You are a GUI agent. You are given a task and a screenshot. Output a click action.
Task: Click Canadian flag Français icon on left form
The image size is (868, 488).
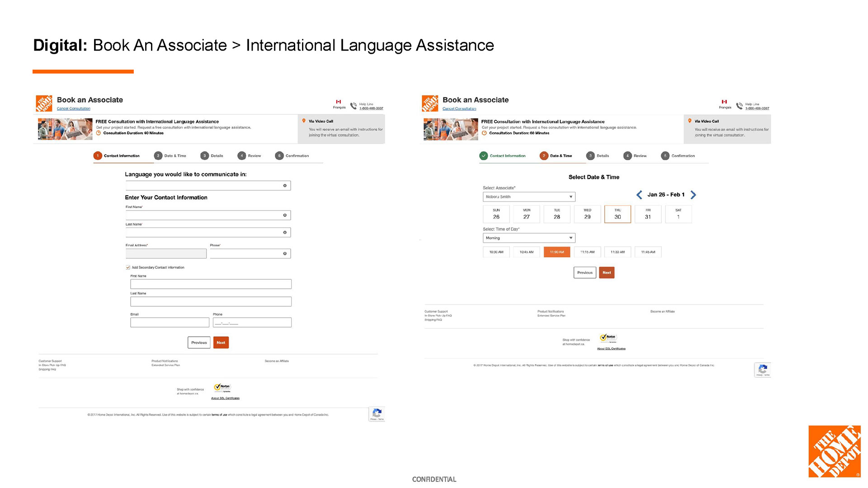pos(339,102)
